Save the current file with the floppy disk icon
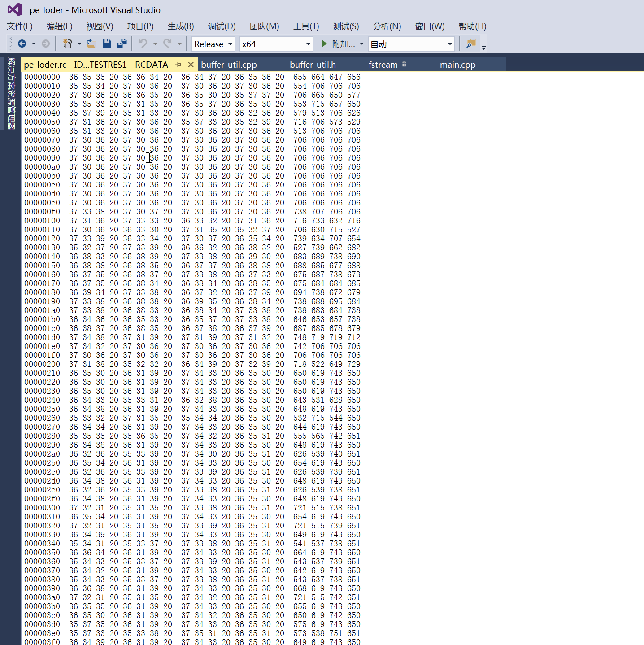The width and height of the screenshot is (644, 645). point(107,44)
